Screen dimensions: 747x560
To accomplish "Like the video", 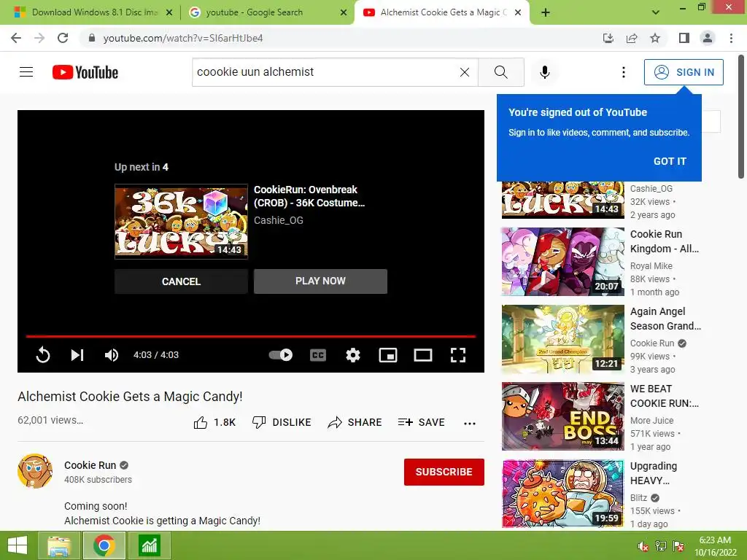I will pos(214,422).
